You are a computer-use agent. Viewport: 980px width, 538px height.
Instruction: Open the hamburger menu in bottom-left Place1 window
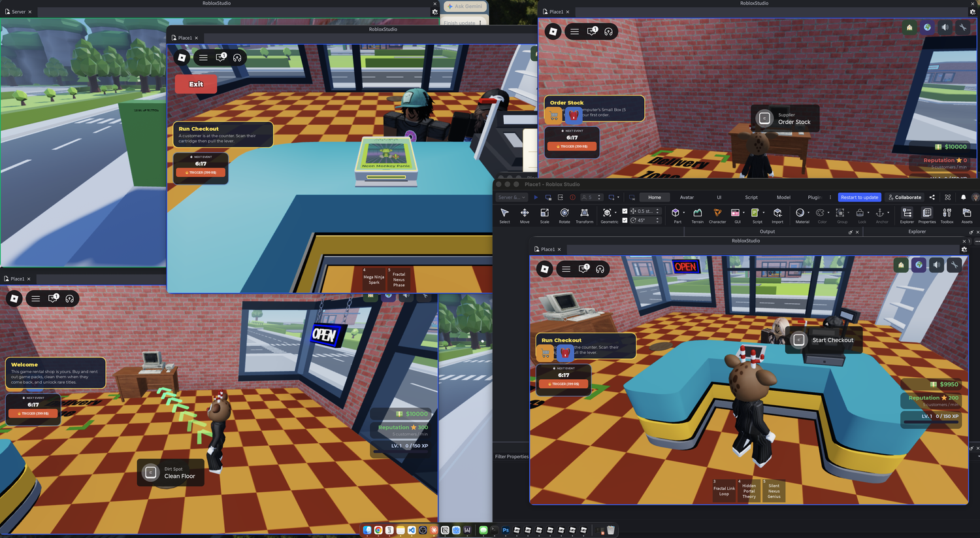tap(36, 299)
